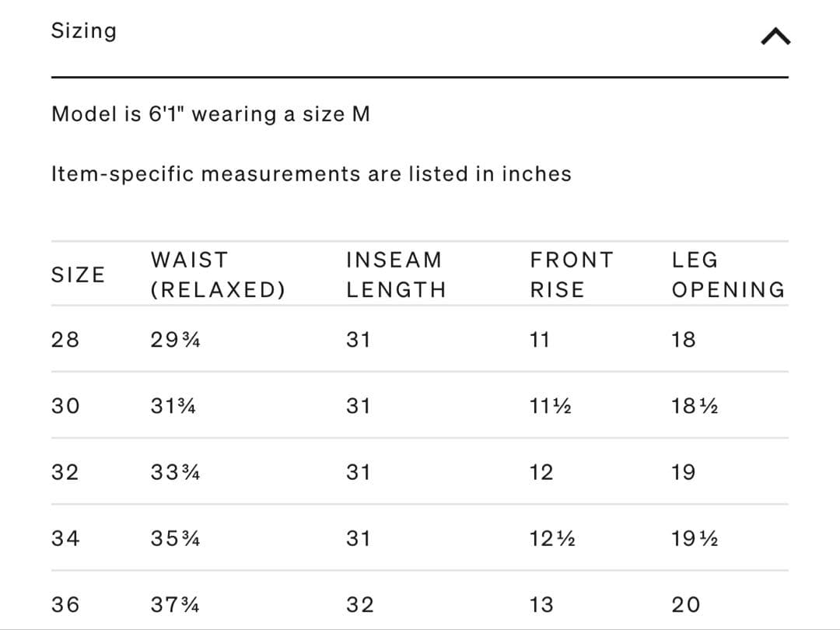Click the model height and size text
The width and height of the screenshot is (840, 630).
pos(211,114)
